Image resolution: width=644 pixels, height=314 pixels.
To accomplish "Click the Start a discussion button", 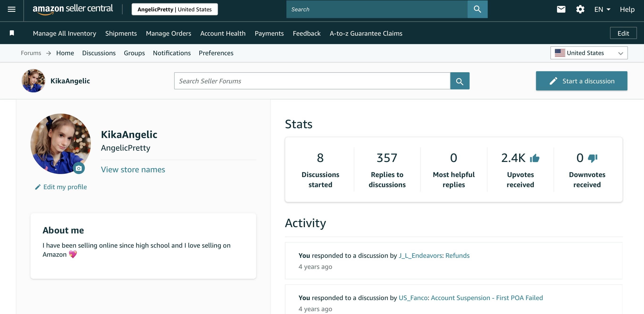I will 581,81.
